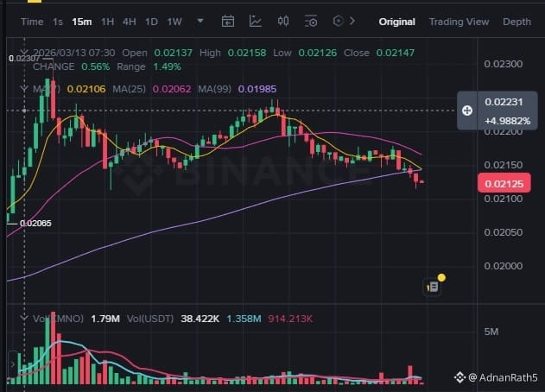Open the chart settings list icon
Image resolution: width=545 pixels, height=392 pixels.
311,22
